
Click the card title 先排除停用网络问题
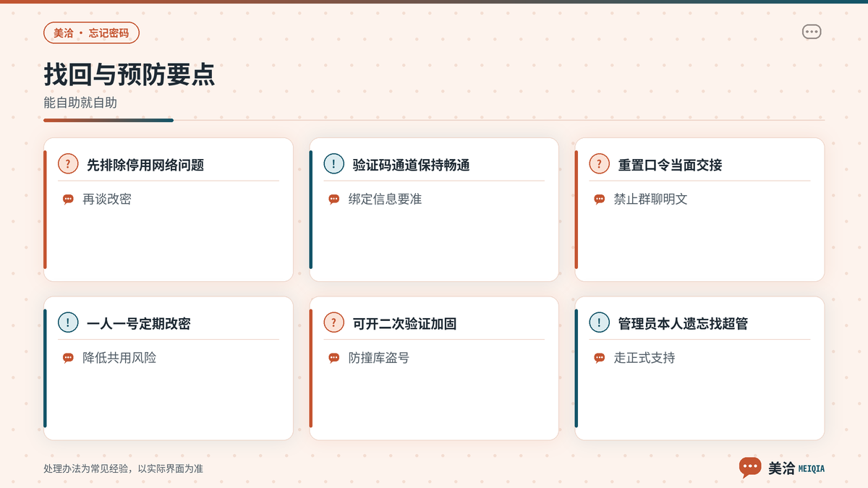(145, 165)
